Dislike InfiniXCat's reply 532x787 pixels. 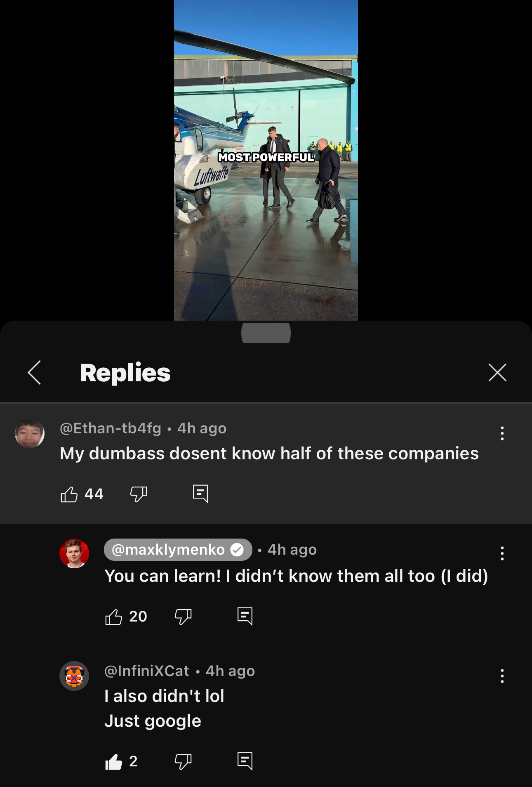pos(183,761)
